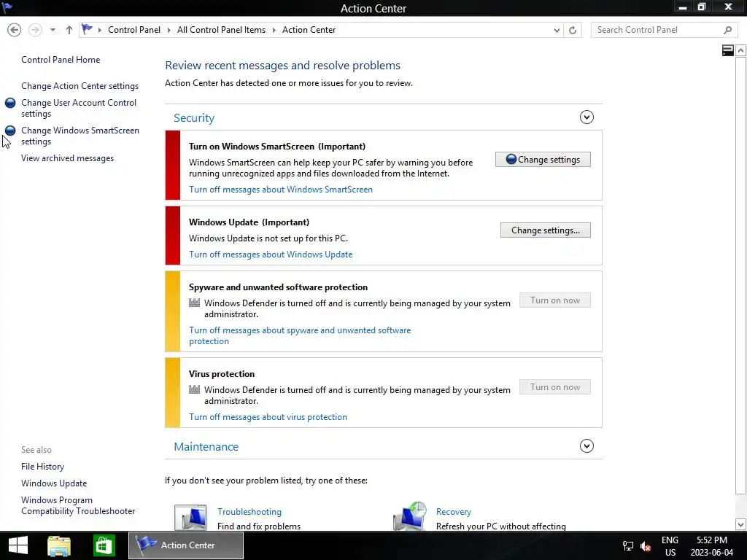Click the pane toggle icon above scrollbar
Viewport: 747px width, 560px height.
pyautogui.click(x=727, y=50)
